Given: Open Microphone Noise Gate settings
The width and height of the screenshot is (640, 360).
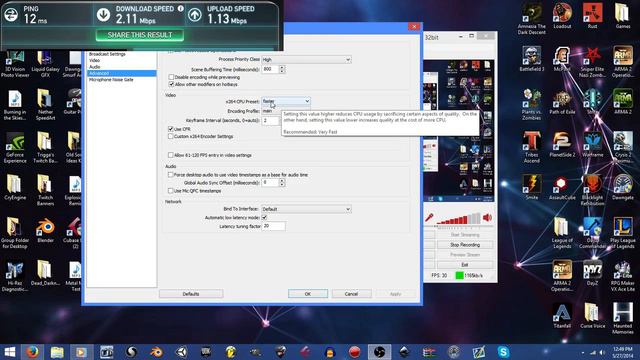Looking at the screenshot, I should tap(111, 80).
